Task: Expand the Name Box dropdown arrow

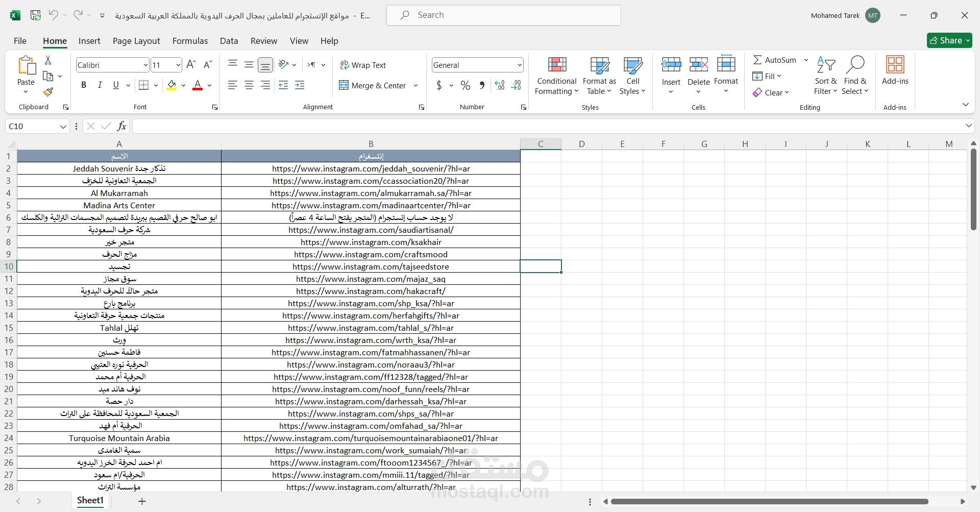Action: pyautogui.click(x=63, y=126)
